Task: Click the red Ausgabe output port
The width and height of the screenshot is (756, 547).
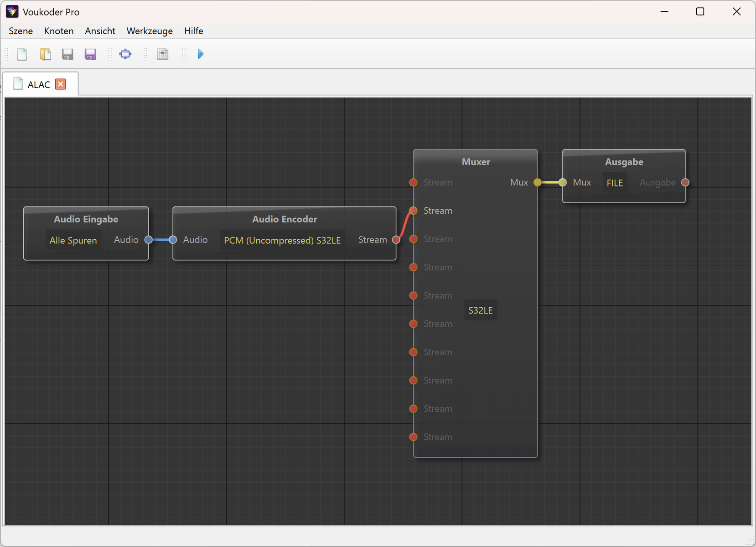Action: (685, 182)
